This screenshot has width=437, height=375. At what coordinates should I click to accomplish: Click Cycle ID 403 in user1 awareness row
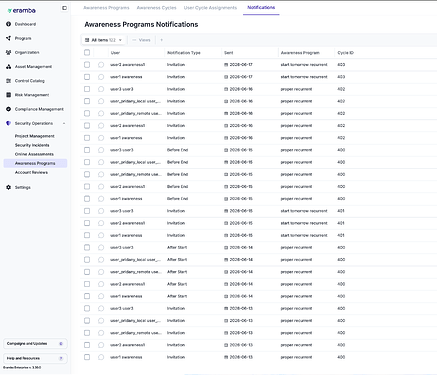(x=341, y=77)
